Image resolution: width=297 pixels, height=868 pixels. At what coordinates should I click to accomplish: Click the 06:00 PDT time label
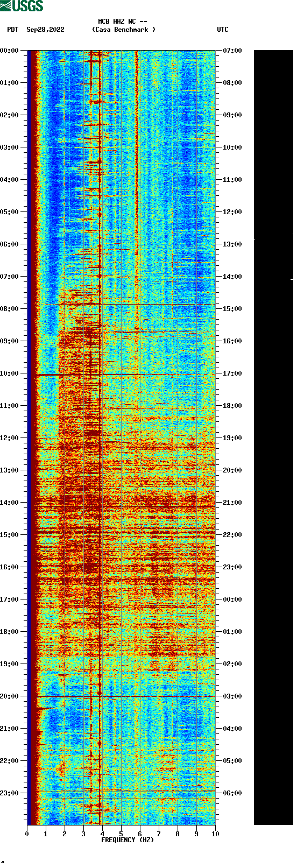click(x=9, y=244)
